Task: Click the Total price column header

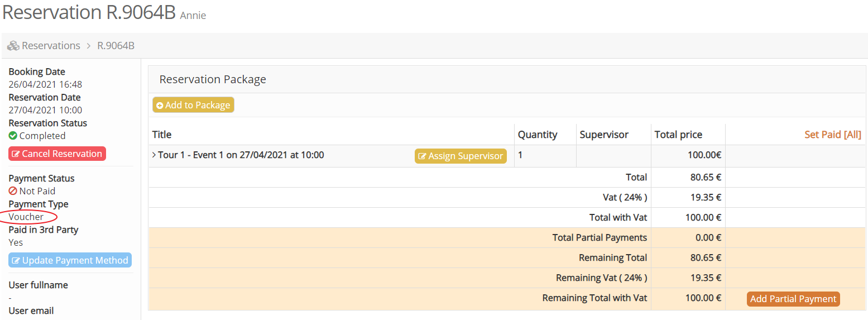Action: (x=678, y=135)
